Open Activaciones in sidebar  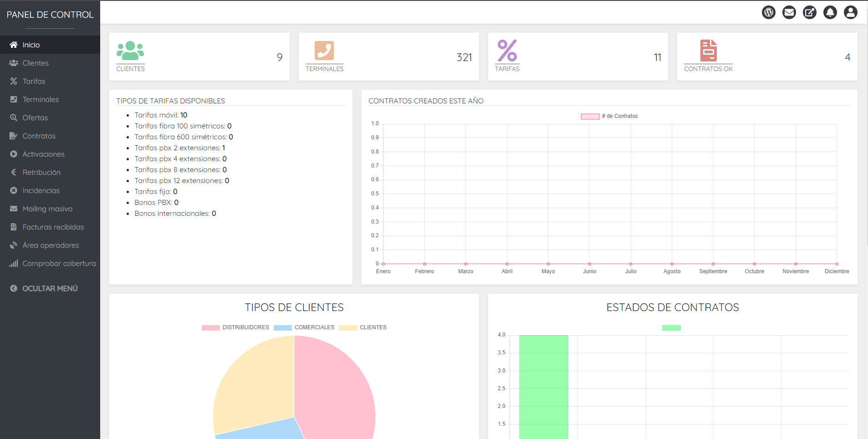coord(50,154)
